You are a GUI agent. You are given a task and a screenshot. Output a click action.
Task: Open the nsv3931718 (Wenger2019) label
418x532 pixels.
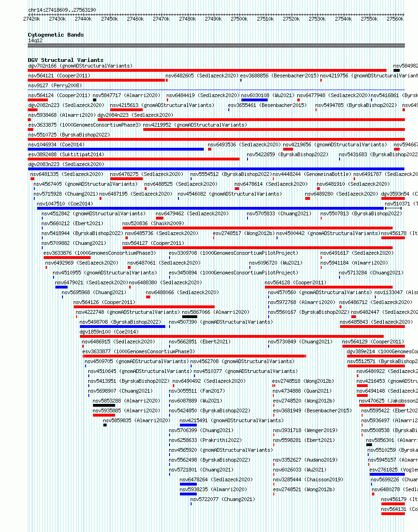(305, 430)
